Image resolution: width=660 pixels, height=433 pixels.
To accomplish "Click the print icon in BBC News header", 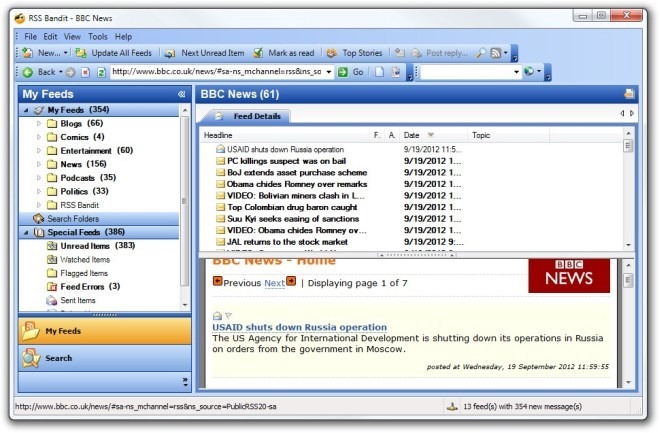I will click(629, 94).
